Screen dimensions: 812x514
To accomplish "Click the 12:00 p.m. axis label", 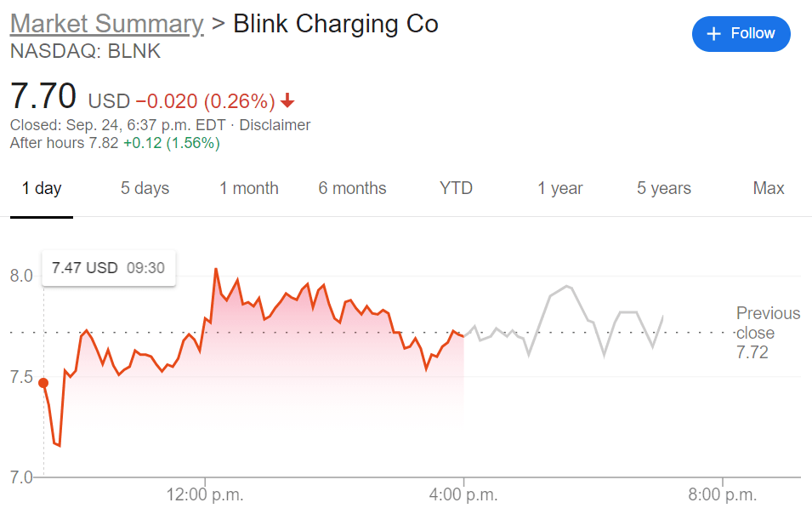I will tap(204, 494).
